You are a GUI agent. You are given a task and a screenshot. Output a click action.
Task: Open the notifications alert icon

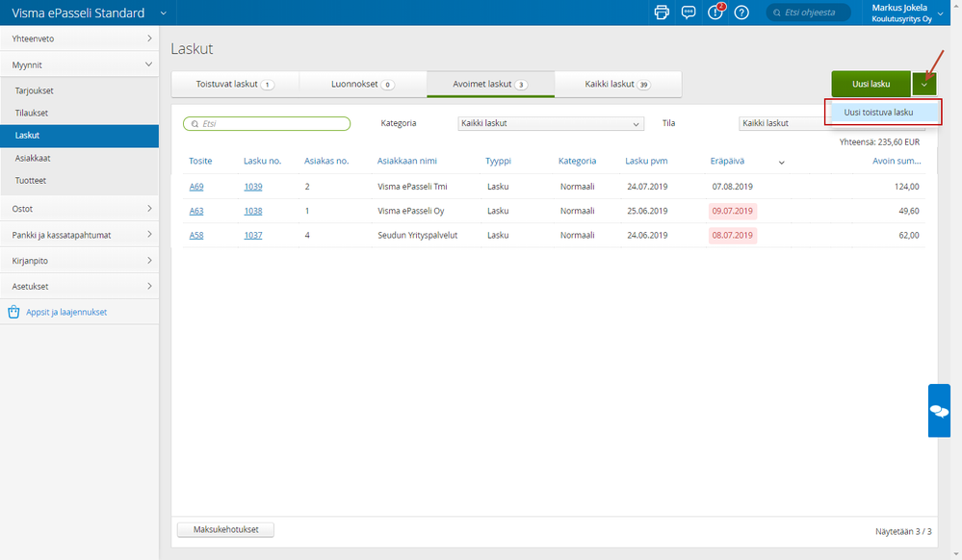coord(716,12)
